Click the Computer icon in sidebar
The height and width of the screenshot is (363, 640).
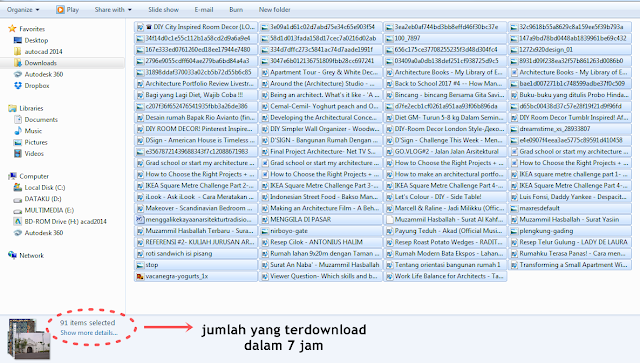pos(13,176)
